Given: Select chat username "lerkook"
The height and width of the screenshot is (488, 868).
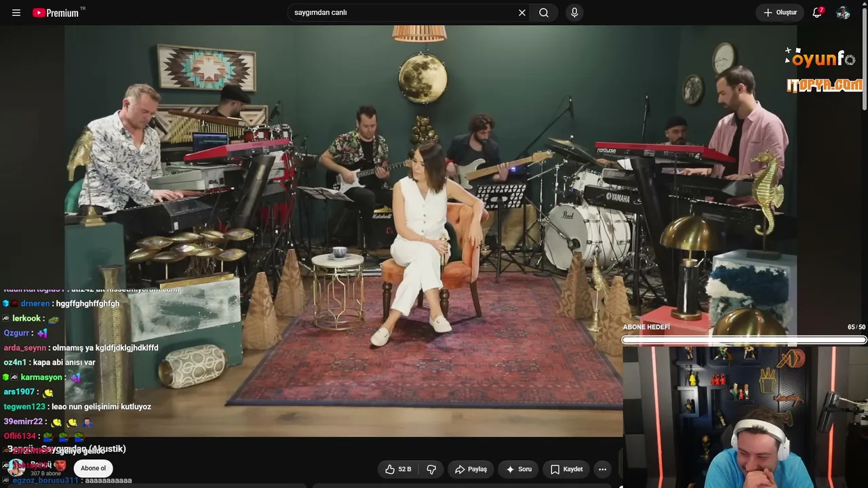Looking at the screenshot, I should tap(26, 319).
